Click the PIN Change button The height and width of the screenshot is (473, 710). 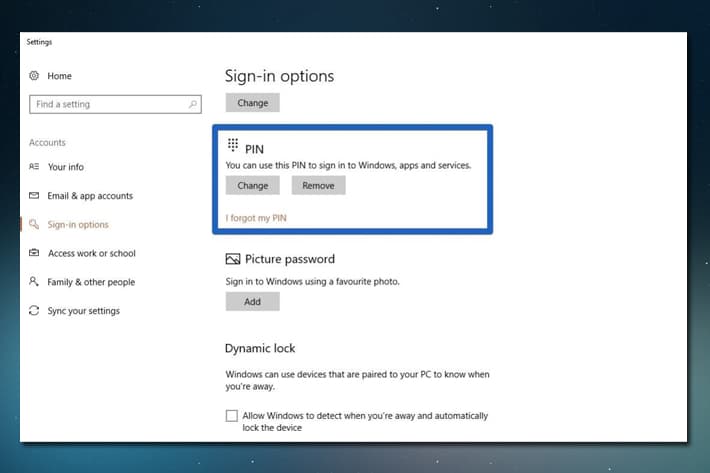[x=253, y=186]
